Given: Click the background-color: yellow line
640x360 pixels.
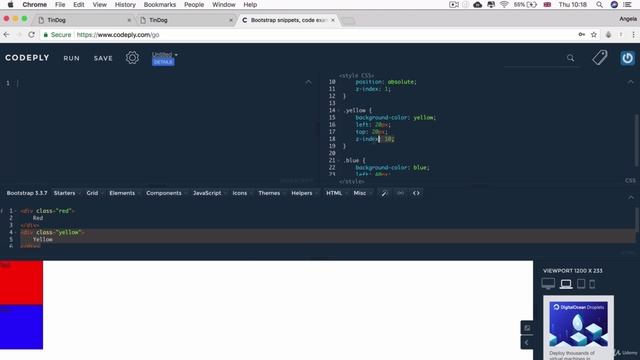Looking at the screenshot, I should (x=396, y=118).
